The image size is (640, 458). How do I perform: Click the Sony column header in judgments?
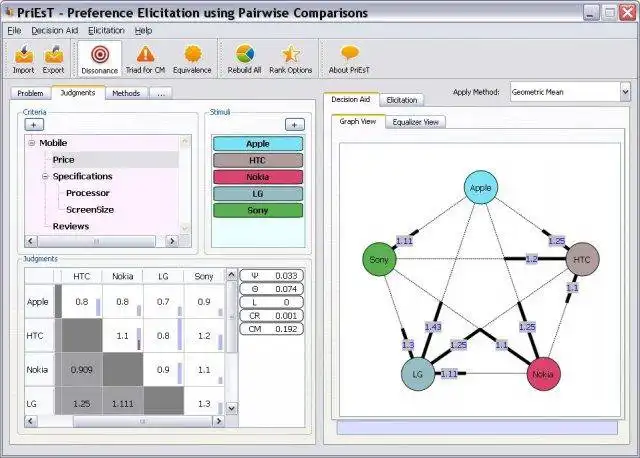(x=204, y=276)
